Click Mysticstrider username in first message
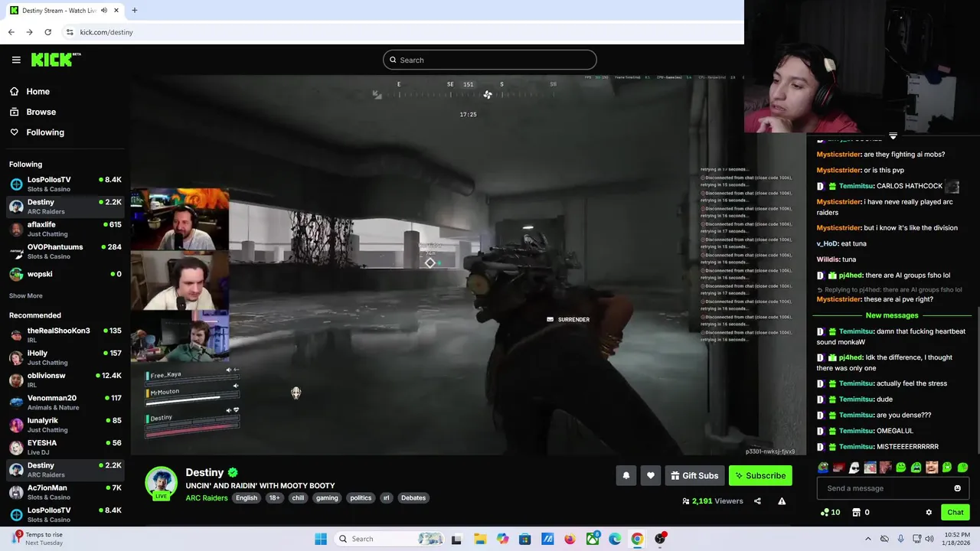 point(839,155)
